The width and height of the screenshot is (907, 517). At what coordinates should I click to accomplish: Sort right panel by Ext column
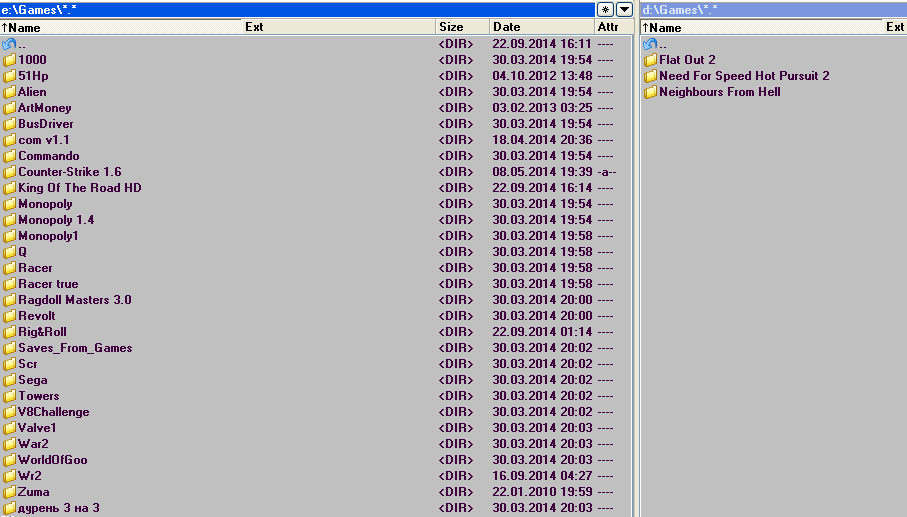coord(894,27)
